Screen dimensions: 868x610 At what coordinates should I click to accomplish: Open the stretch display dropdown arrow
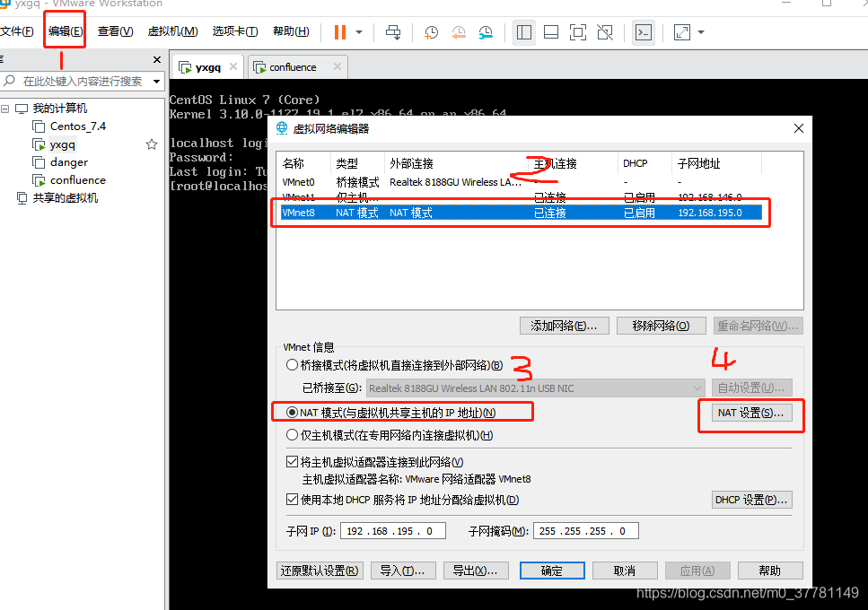click(x=701, y=32)
